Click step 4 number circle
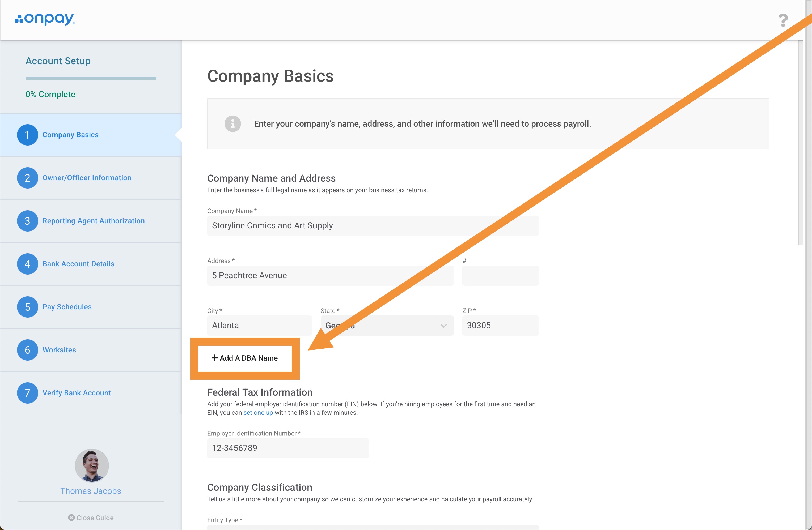Screen dimensions: 812x530 click(27, 264)
